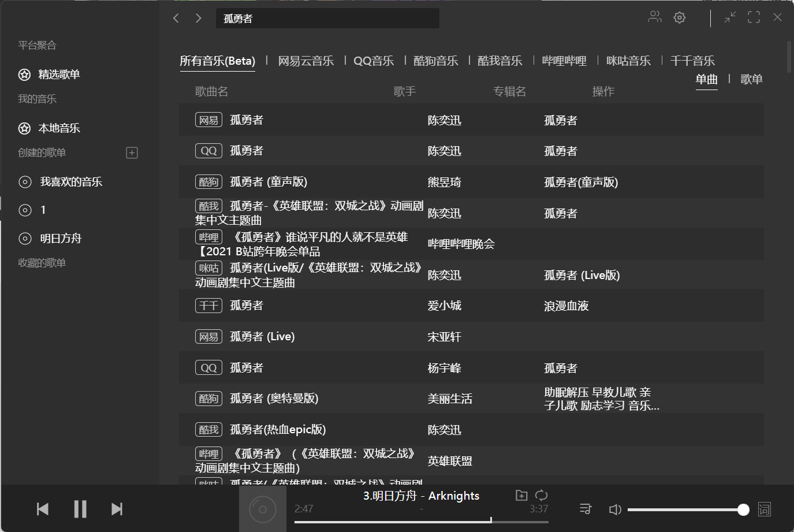Play 酷我 song 孤勇者-《英雄联盟：双城之战》动画剧集中文主题曲
This screenshot has height=532, width=794.
click(309, 213)
